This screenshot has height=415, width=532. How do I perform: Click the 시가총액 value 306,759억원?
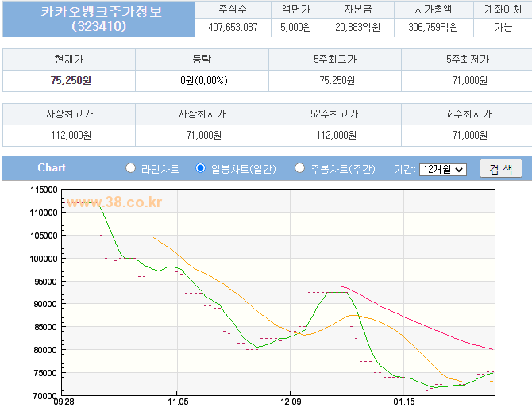(x=434, y=27)
